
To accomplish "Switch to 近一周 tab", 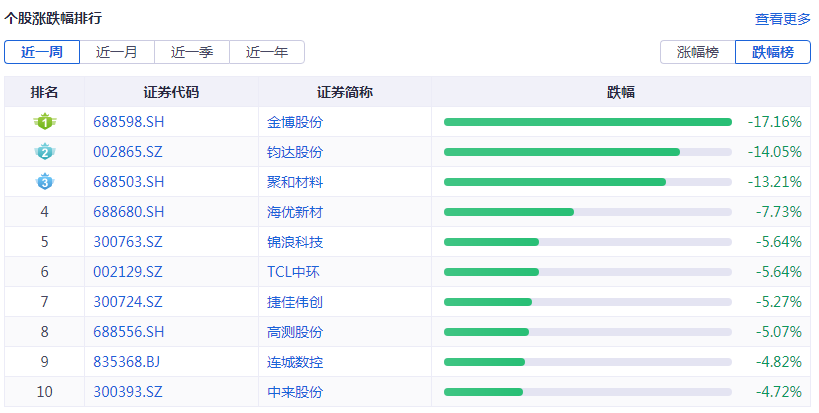I will (42, 52).
